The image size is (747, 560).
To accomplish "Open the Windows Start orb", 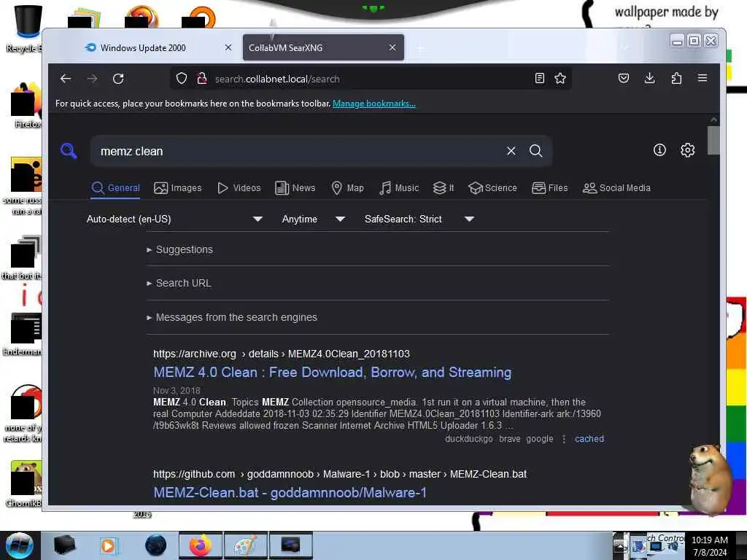I will [20, 545].
